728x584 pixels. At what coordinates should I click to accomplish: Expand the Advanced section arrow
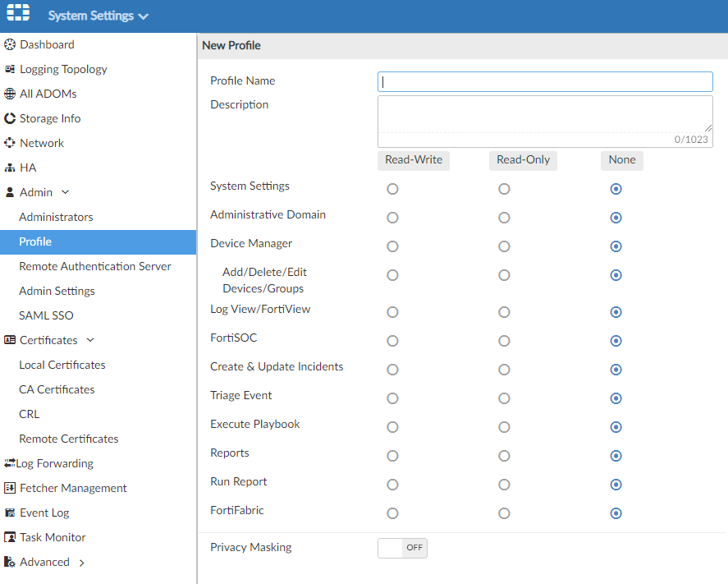tap(81, 563)
